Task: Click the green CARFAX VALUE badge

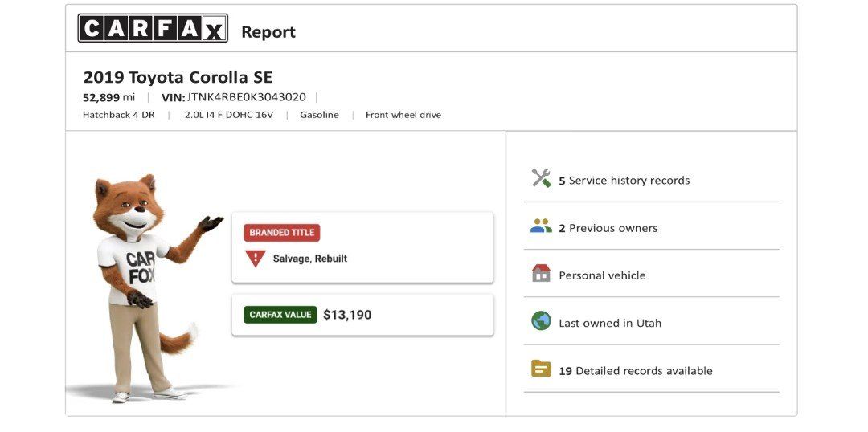Action: pos(280,315)
